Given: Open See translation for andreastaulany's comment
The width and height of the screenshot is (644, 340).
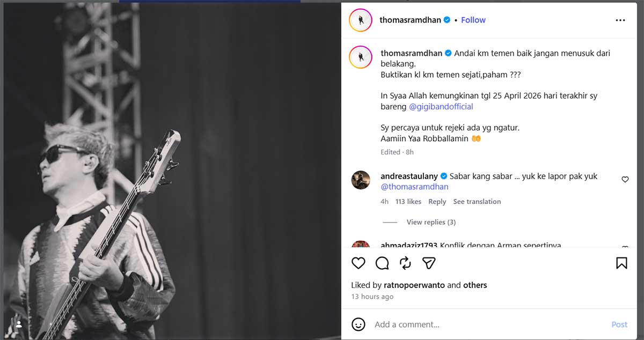Looking at the screenshot, I should (x=477, y=201).
